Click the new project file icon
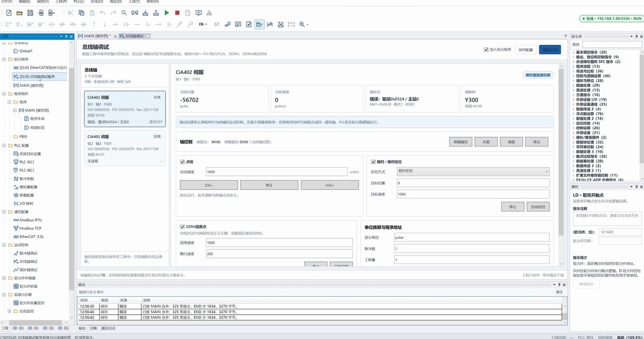 click(x=9, y=13)
